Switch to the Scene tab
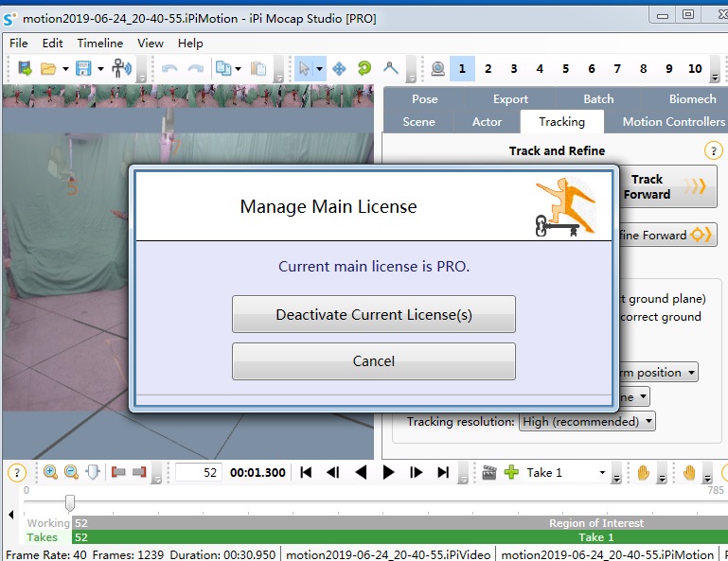The height and width of the screenshot is (561, 728). tap(418, 122)
